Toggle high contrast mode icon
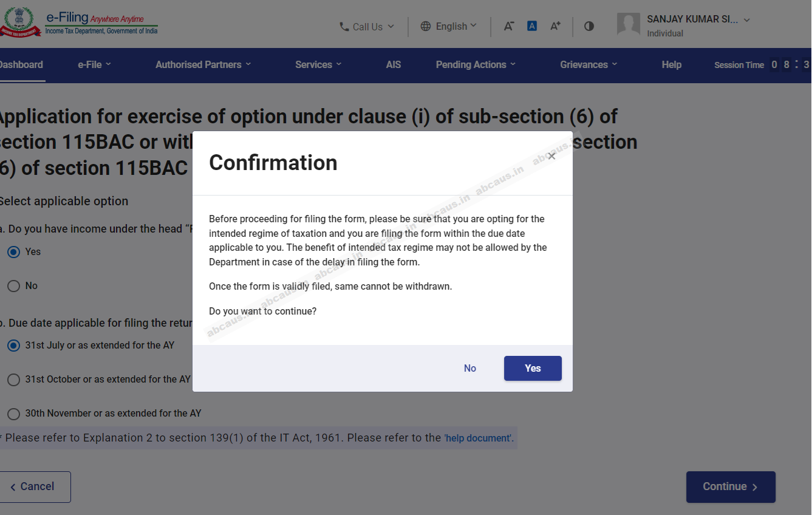Viewport: 812px width, 515px height. (589, 26)
